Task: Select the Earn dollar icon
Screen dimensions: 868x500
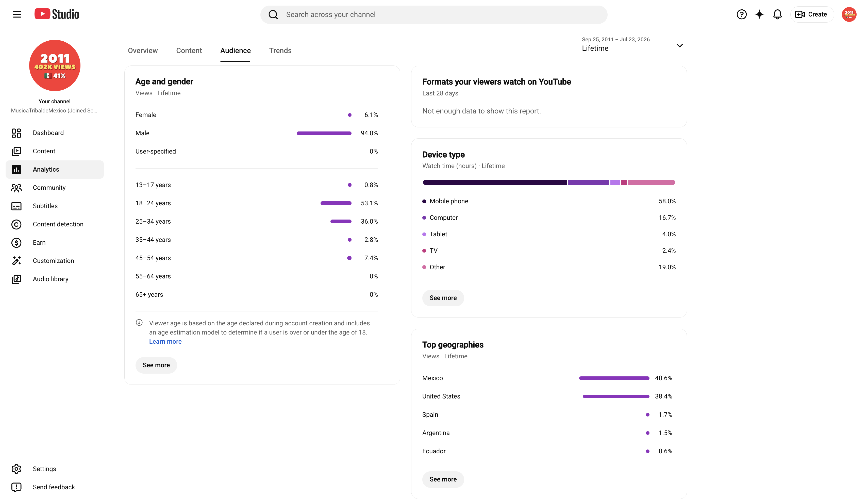Action: 16,242
